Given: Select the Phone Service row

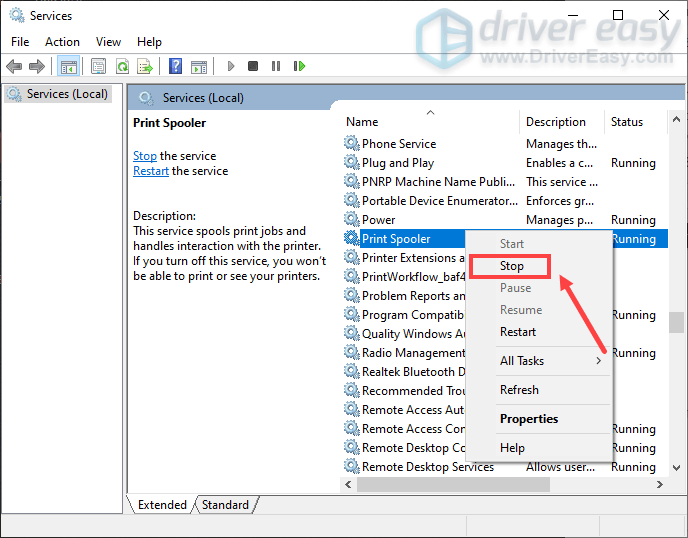Looking at the screenshot, I should coord(505,144).
